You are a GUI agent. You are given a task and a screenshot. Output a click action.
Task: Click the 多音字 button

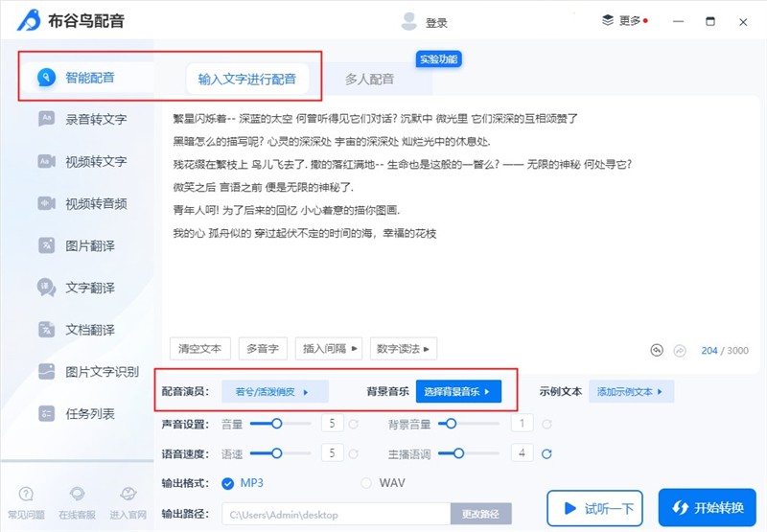click(263, 349)
